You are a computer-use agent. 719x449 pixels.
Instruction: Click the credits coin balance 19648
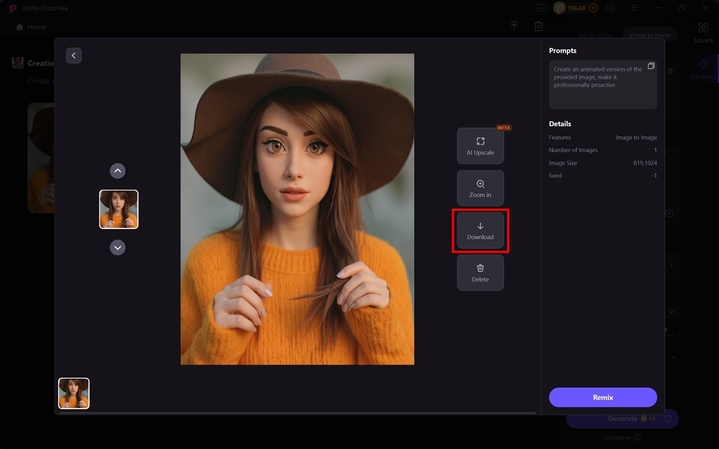tap(575, 8)
